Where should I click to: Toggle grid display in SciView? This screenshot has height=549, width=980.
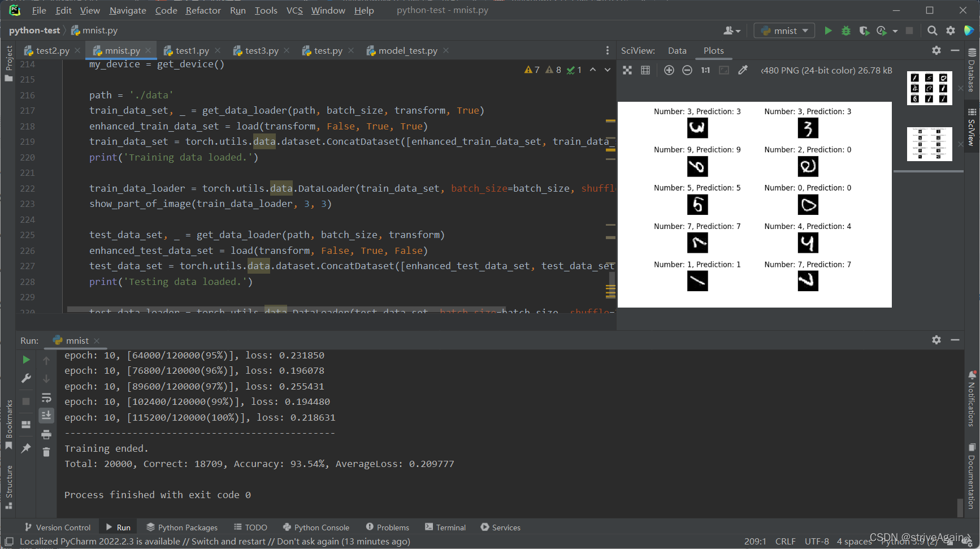pos(645,70)
